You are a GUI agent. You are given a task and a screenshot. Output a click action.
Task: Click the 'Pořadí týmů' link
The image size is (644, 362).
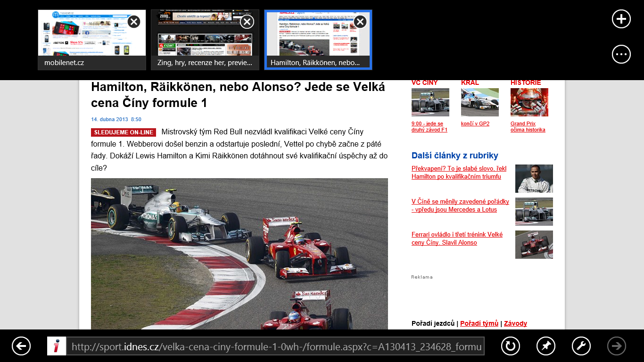(x=479, y=323)
